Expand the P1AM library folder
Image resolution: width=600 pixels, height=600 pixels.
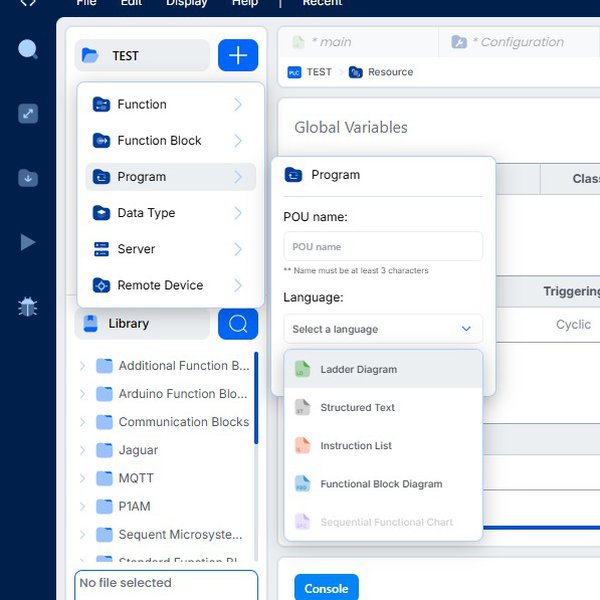coord(82,506)
